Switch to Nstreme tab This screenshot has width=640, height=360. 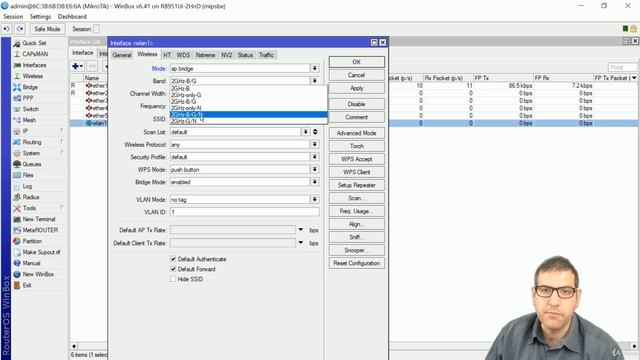[205, 55]
